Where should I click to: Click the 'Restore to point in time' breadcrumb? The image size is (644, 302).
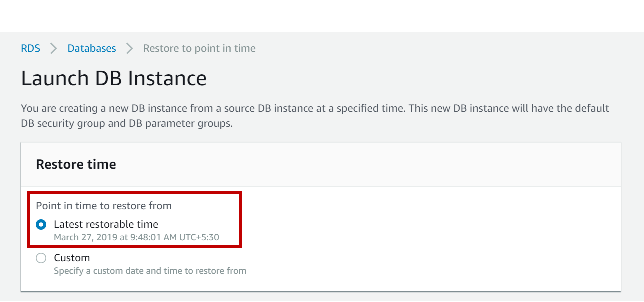coord(199,48)
